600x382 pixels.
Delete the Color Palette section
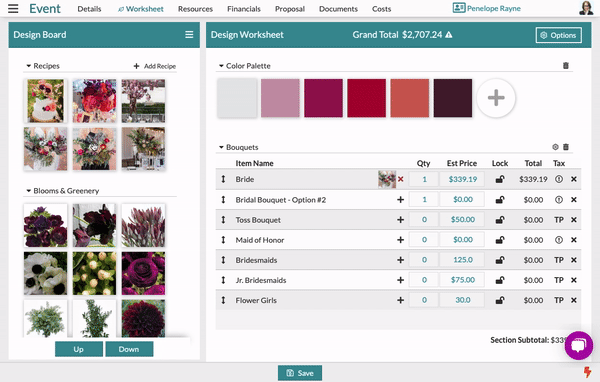click(x=566, y=66)
